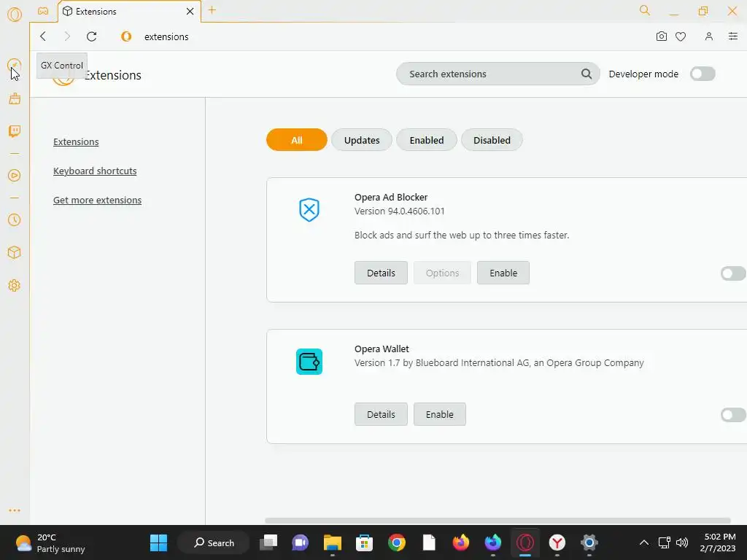The width and height of the screenshot is (747, 560).
Task: Show hidden system tray icons chevron
Action: click(x=643, y=542)
